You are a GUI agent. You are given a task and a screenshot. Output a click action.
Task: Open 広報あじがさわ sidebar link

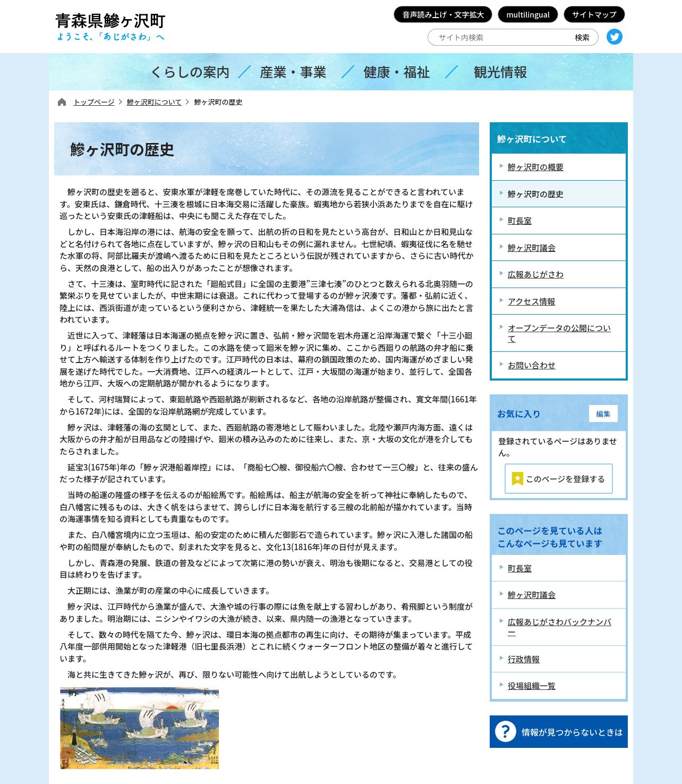[x=535, y=274]
